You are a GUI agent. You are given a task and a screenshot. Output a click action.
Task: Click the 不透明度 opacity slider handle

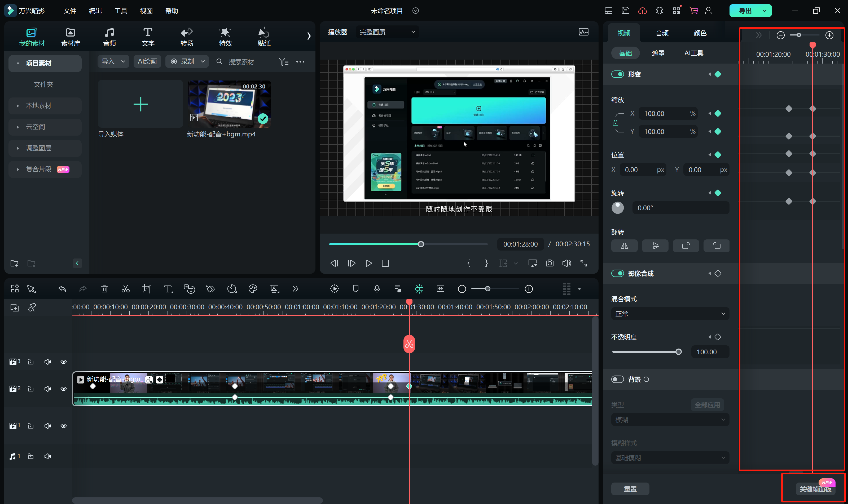coord(678,352)
